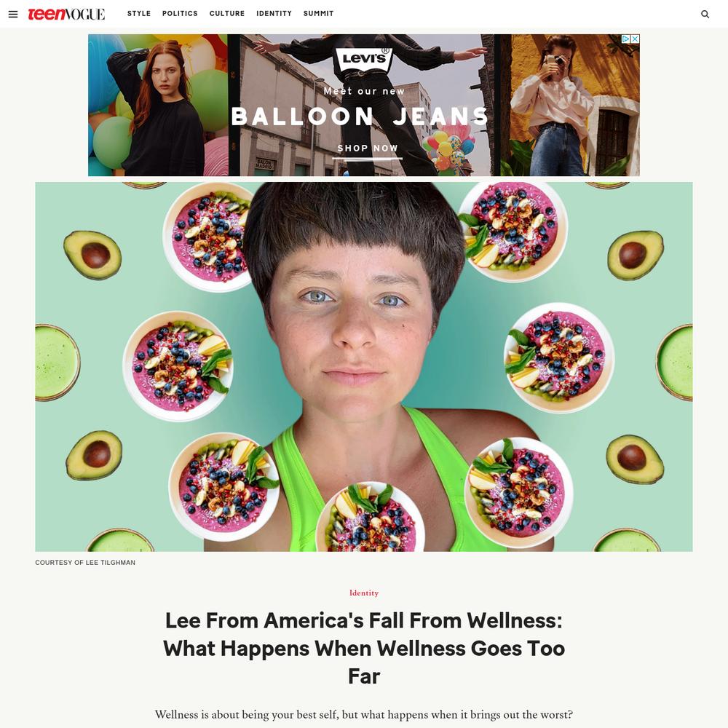Select Identity in top navigation
This screenshot has height=728, width=728.
[x=274, y=13]
